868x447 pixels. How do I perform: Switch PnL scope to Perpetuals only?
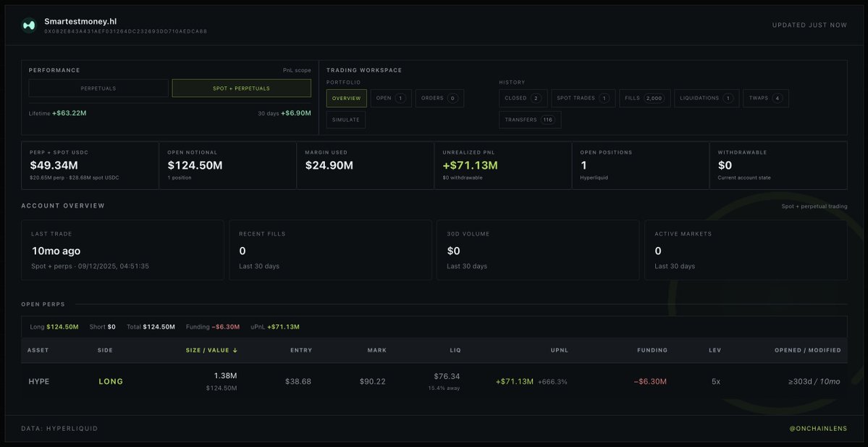coord(98,88)
